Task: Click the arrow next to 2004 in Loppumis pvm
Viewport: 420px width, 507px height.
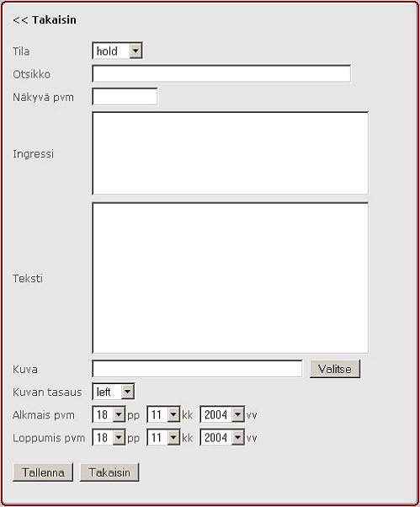Action: 238,437
